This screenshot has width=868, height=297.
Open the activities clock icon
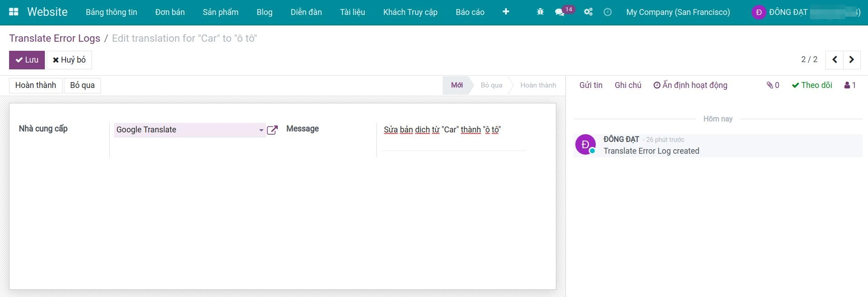point(608,12)
